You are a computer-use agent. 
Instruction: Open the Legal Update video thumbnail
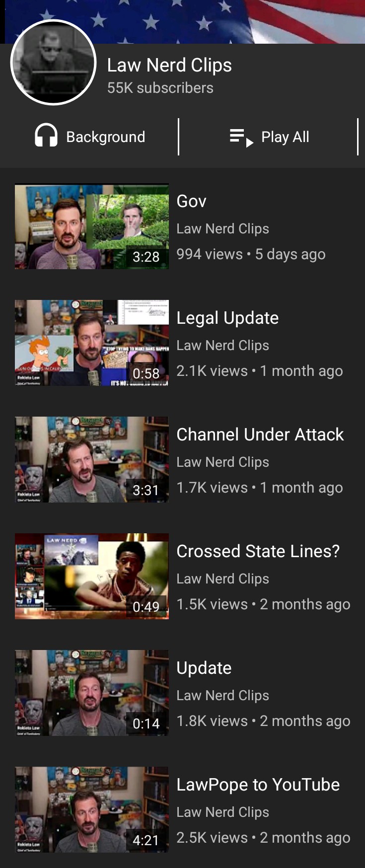(92, 343)
